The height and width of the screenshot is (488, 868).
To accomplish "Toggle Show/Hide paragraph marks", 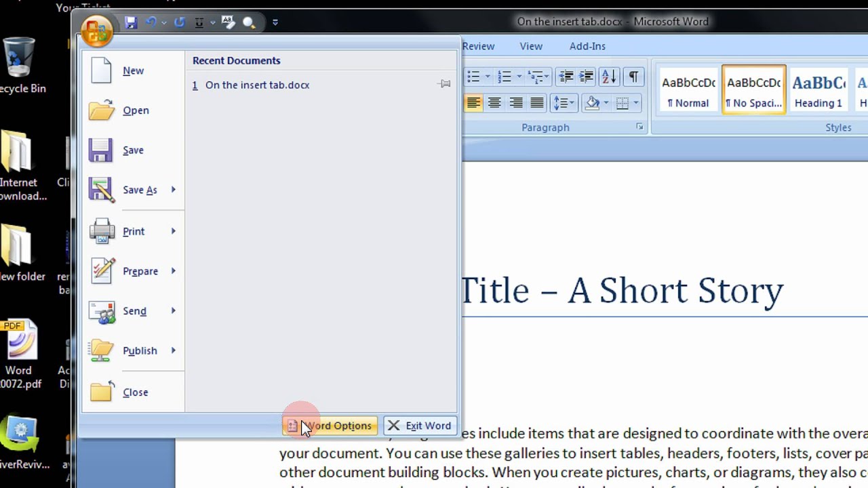I will click(633, 77).
